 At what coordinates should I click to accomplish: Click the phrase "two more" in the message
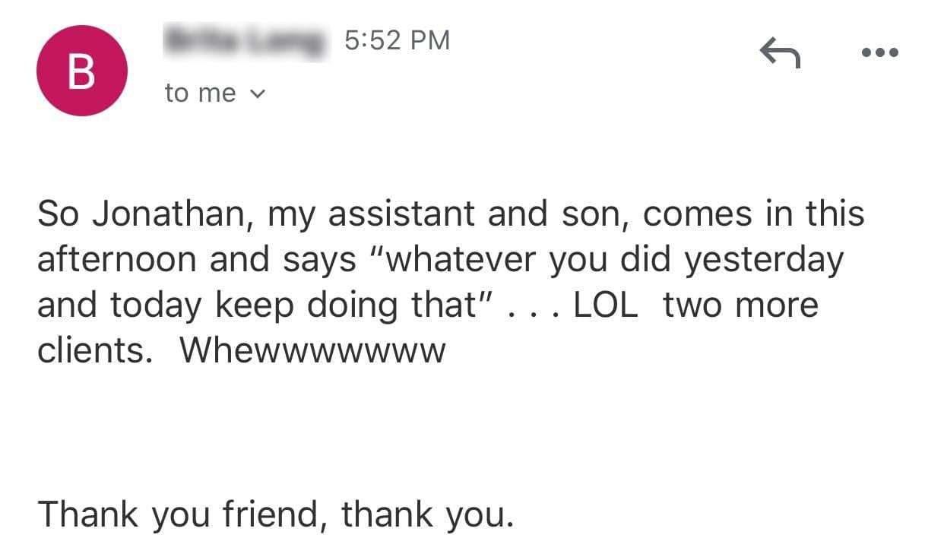740,305
